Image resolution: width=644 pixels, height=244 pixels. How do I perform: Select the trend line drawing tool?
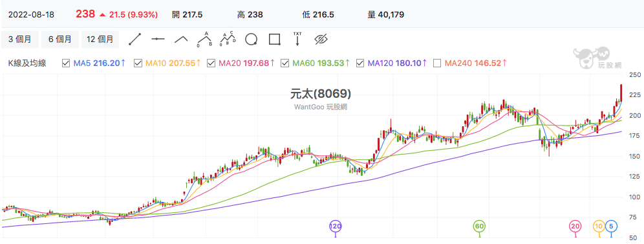(x=134, y=39)
